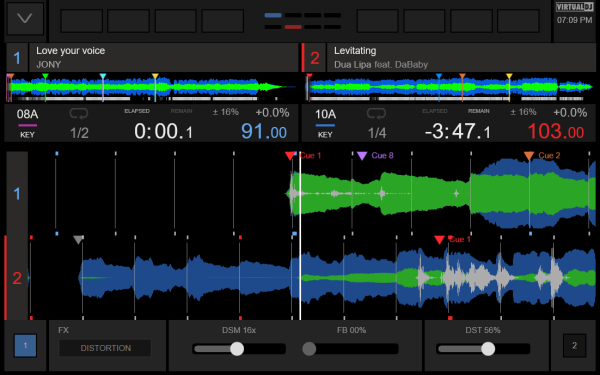Screen dimensions: 600x375
Task: Select deck 2 REMAIN time mode
Action: (478, 111)
